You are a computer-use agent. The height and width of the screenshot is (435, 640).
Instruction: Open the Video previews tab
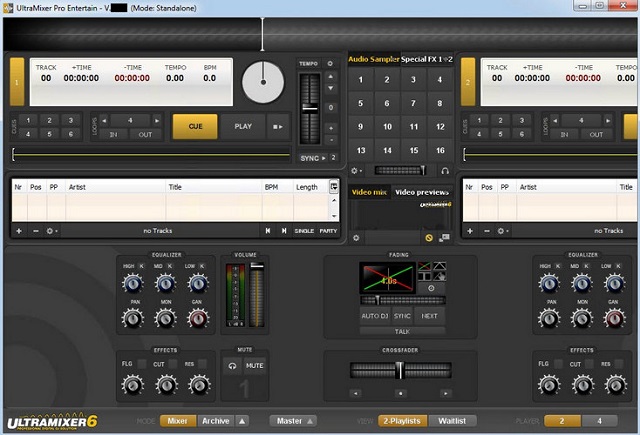pos(421,192)
